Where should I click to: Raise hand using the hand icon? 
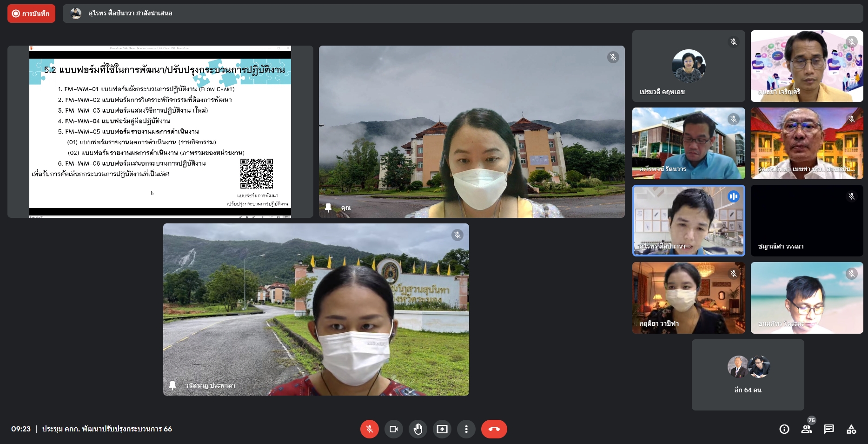coord(417,429)
